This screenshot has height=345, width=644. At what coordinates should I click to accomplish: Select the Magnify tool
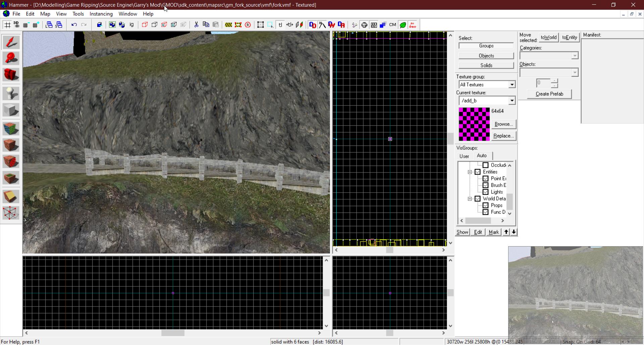(x=11, y=59)
